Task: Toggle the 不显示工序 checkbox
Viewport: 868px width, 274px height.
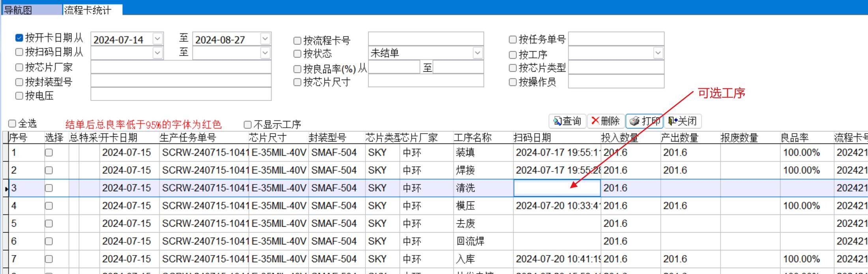Action: pyautogui.click(x=248, y=125)
